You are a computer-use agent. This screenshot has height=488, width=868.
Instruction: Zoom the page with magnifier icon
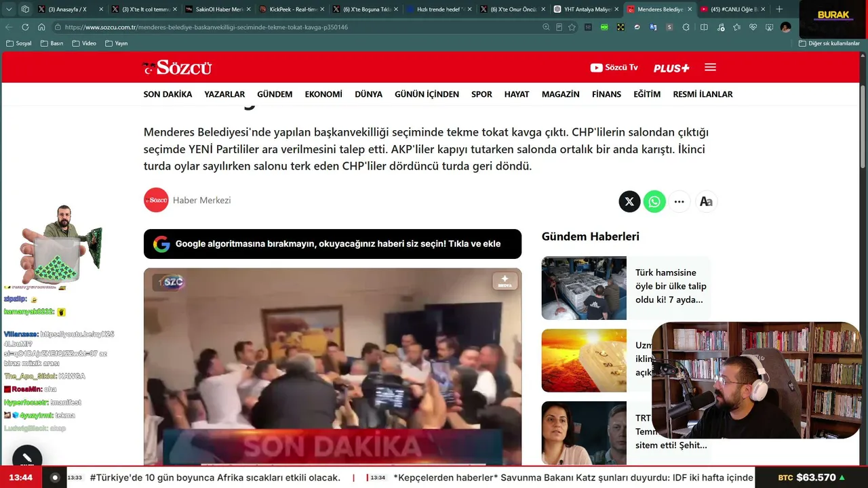[x=546, y=27]
